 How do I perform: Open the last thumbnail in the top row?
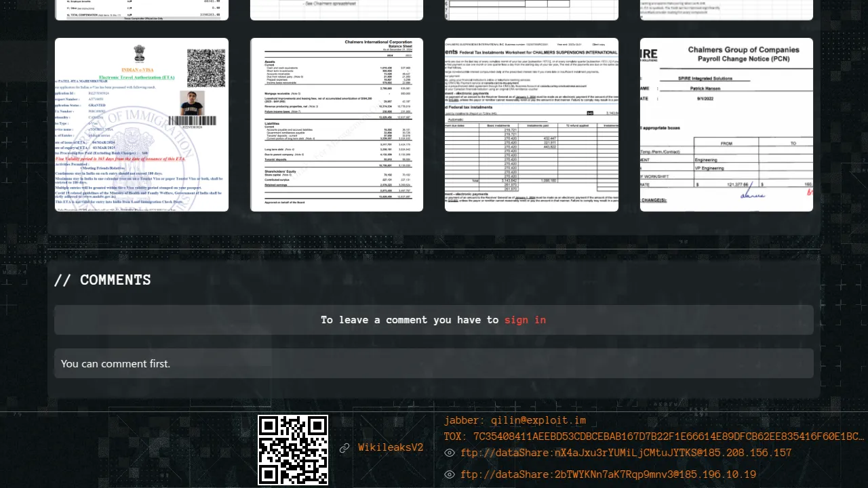726,9
